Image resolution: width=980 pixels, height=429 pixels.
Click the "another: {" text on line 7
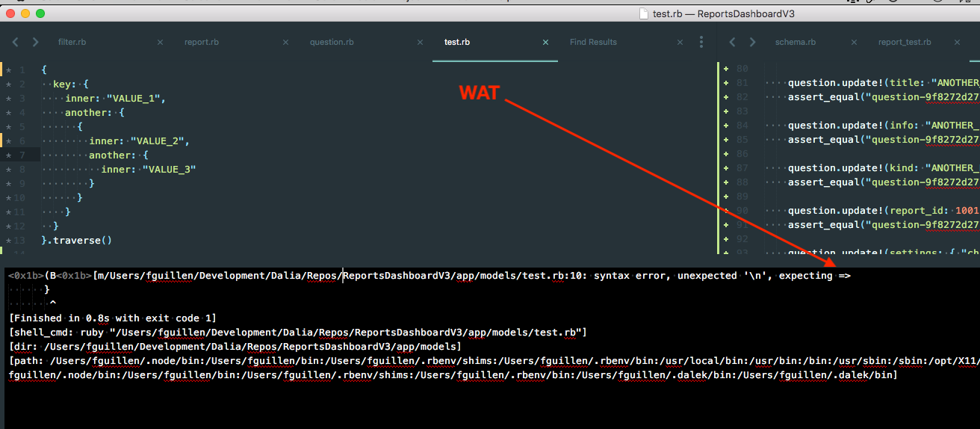[x=119, y=155]
